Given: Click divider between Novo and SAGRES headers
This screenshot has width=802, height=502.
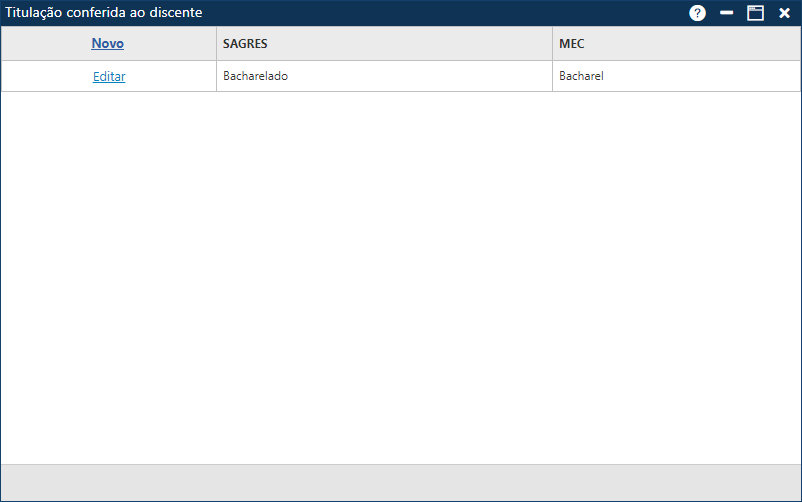Looking at the screenshot, I should [x=216, y=44].
